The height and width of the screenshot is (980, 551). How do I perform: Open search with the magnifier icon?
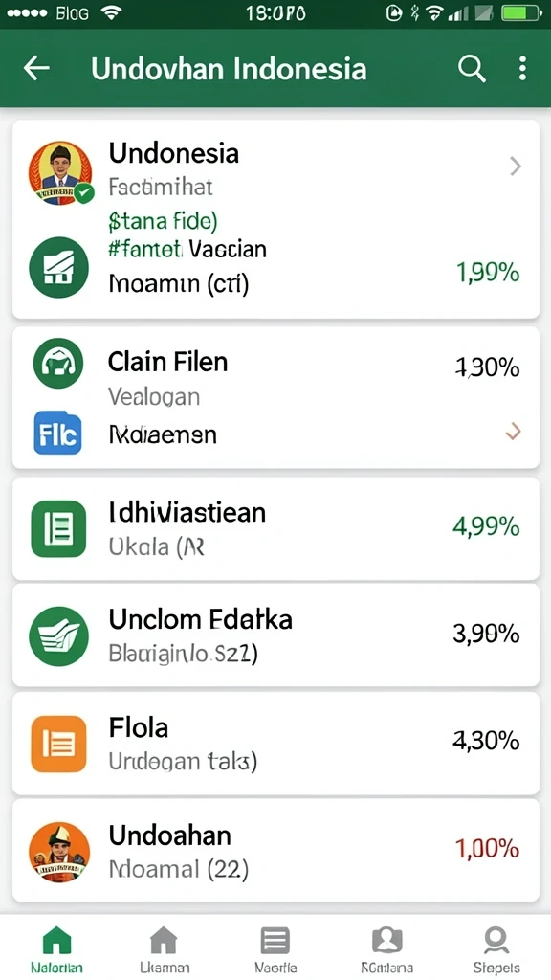[x=472, y=68]
